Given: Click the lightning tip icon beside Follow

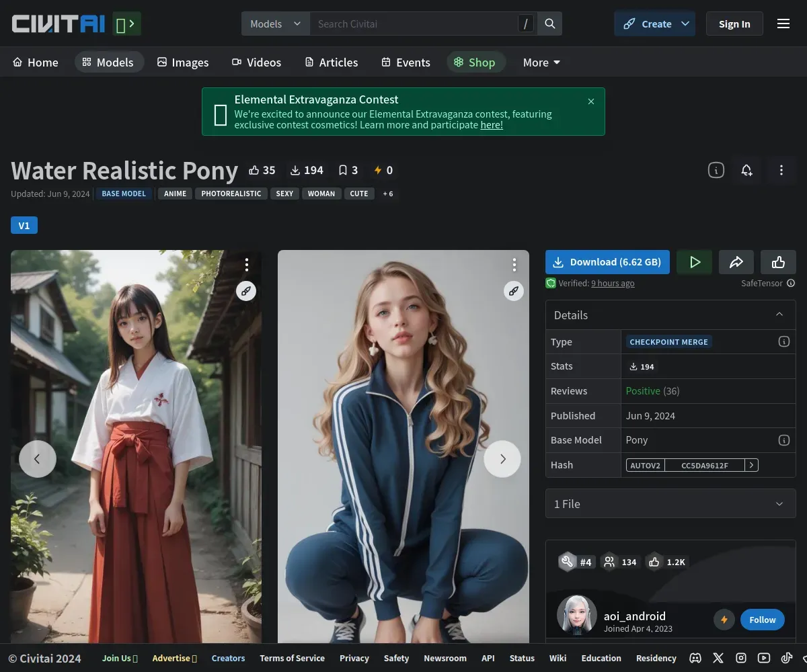Looking at the screenshot, I should point(724,620).
